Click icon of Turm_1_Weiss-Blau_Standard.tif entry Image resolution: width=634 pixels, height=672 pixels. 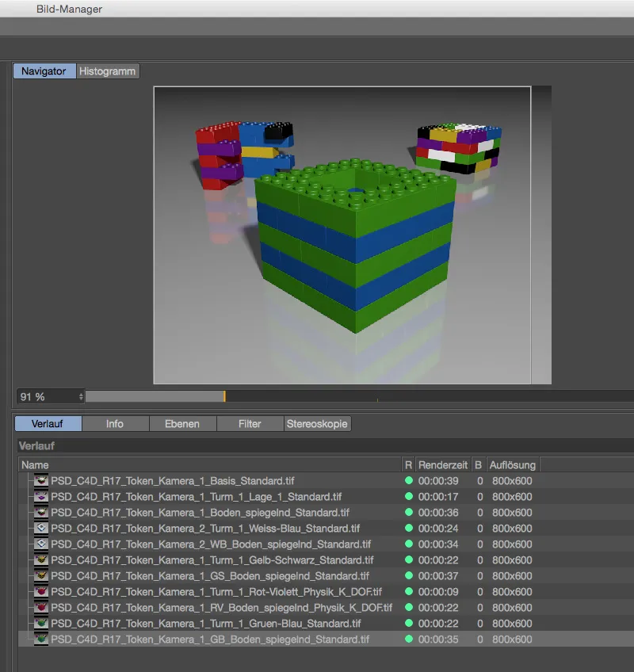41,529
